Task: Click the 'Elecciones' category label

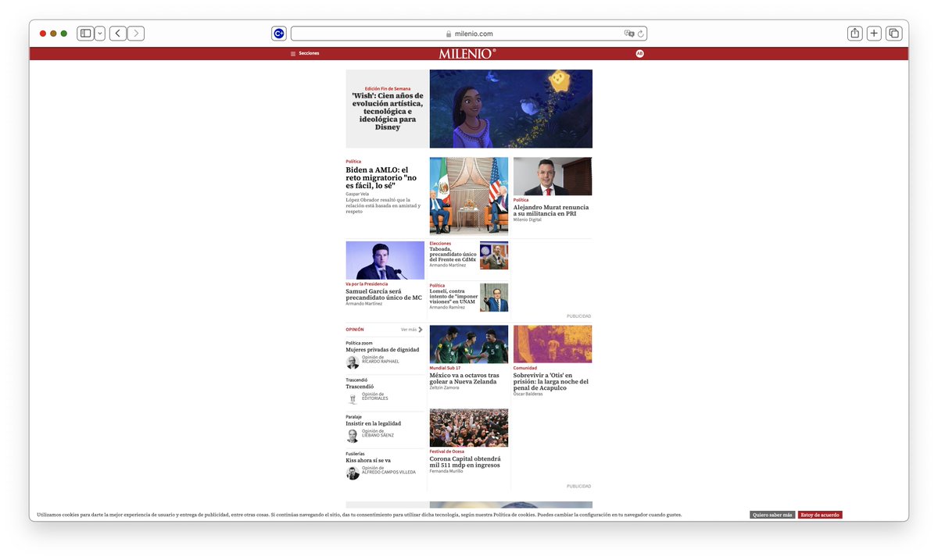Action: [x=440, y=244]
